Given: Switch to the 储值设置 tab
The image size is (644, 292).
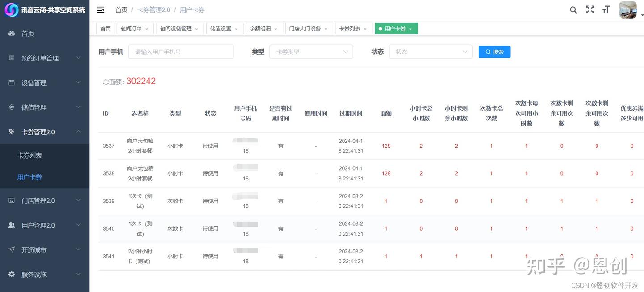Looking at the screenshot, I should [225, 29].
